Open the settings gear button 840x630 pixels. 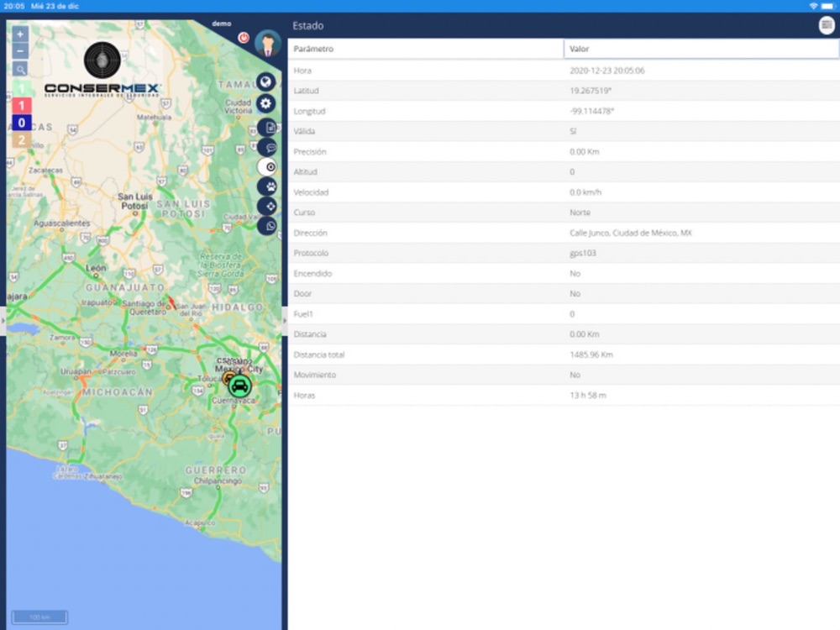pyautogui.click(x=266, y=104)
